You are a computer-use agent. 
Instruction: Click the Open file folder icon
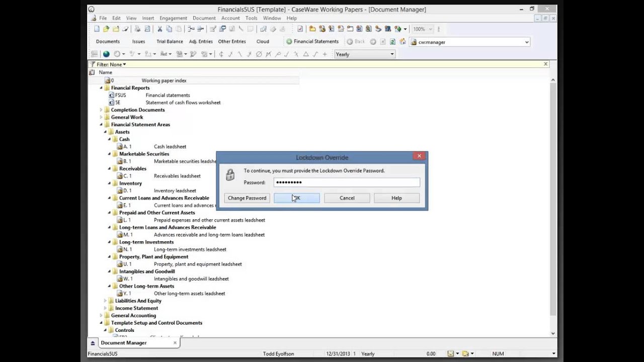[106, 29]
